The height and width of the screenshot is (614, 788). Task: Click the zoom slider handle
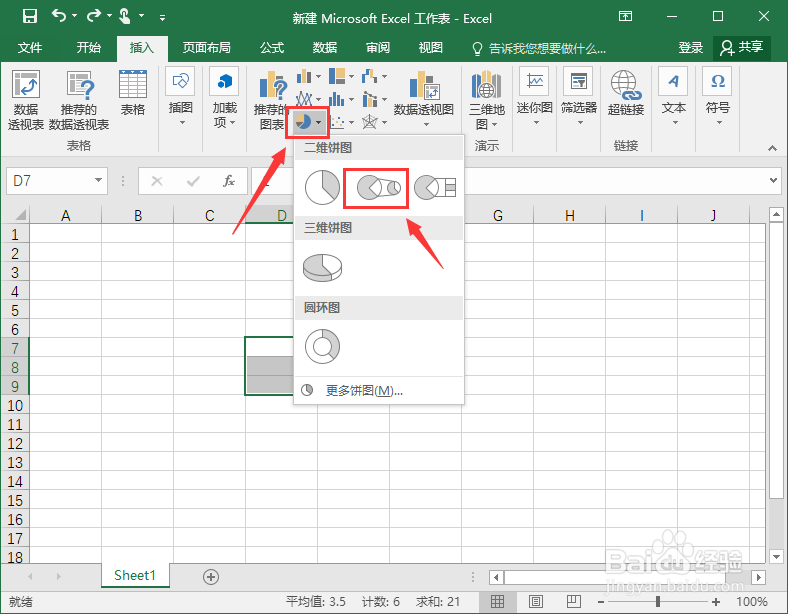pos(658,601)
